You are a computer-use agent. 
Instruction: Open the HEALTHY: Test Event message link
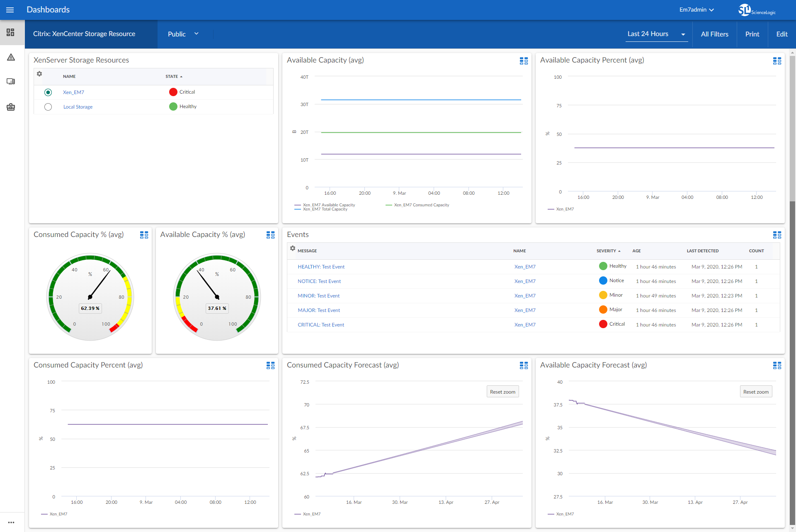[x=321, y=267]
